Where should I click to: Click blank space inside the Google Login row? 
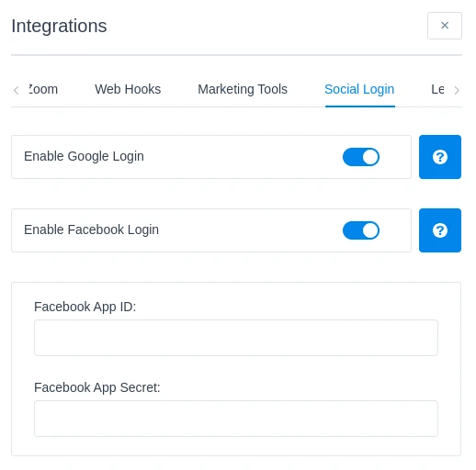click(242, 157)
